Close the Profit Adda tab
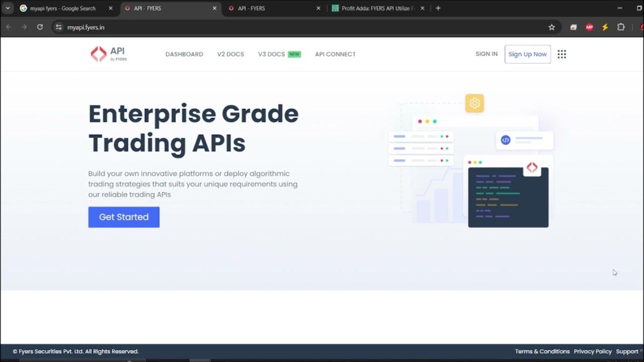 pyautogui.click(x=422, y=8)
